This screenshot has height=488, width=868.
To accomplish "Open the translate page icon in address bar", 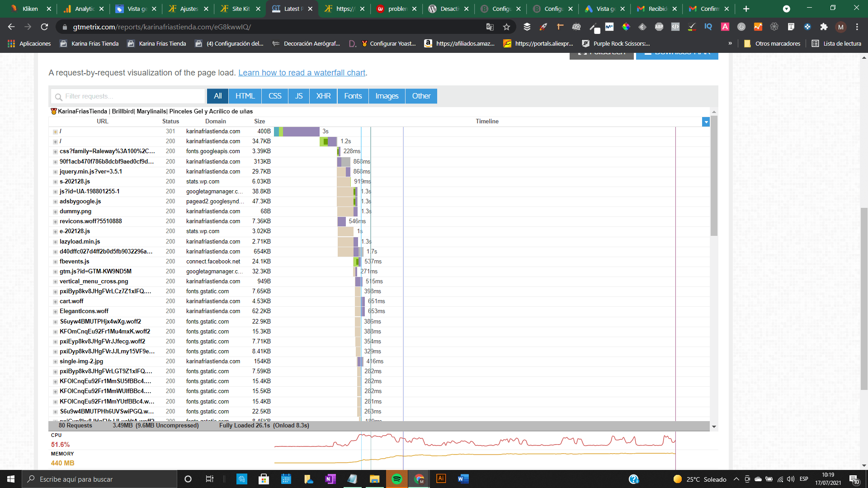I will click(490, 27).
